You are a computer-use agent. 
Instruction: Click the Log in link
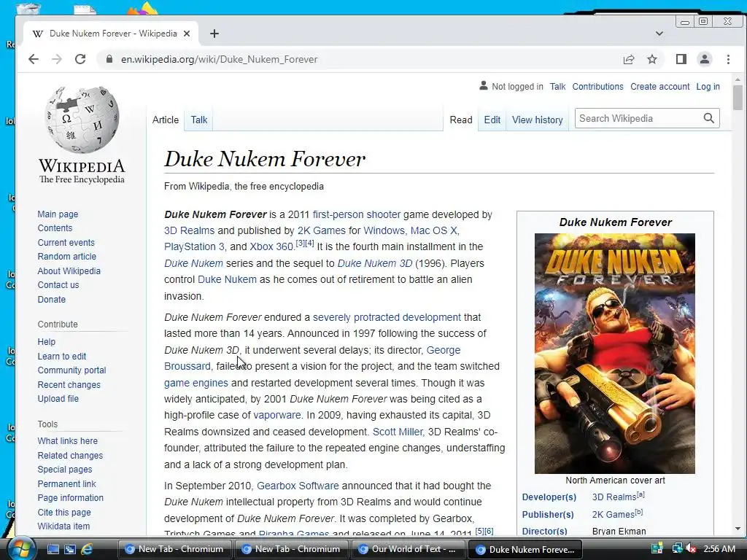coord(708,87)
